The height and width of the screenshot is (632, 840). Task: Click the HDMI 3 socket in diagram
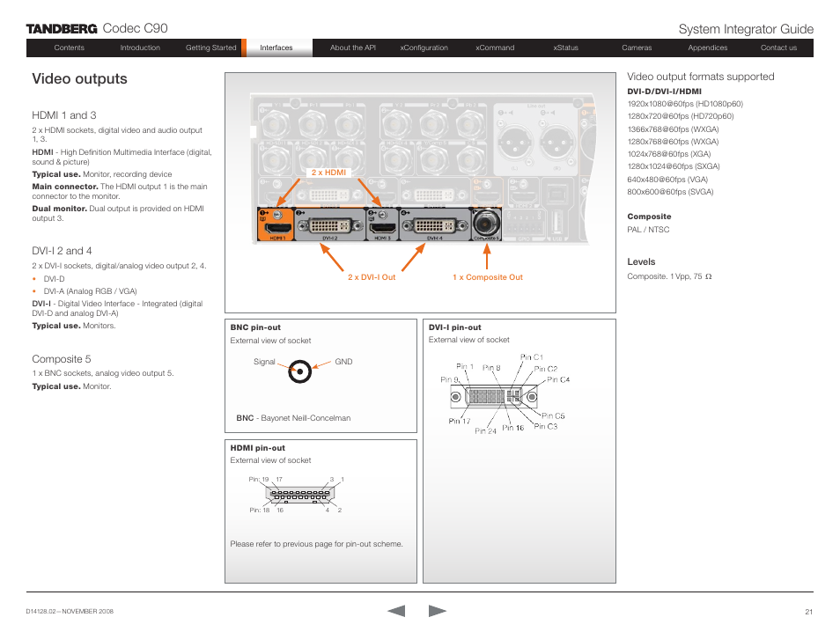(382, 224)
